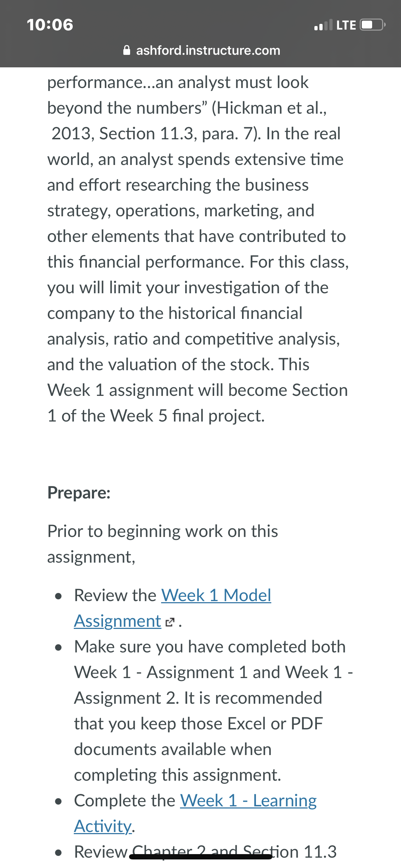Image resolution: width=401 pixels, height=868 pixels.
Task: Tap the first bullet point marker
Action: click(59, 596)
